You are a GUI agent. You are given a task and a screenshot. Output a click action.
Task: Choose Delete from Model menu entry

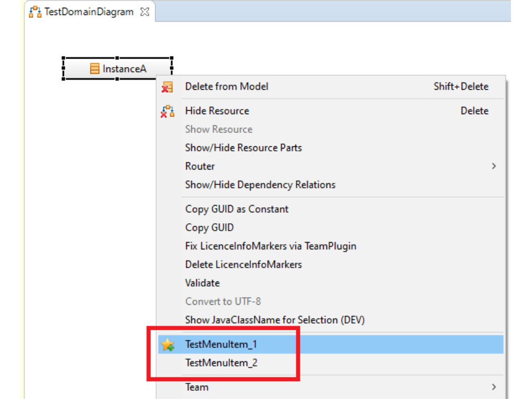(331, 86)
